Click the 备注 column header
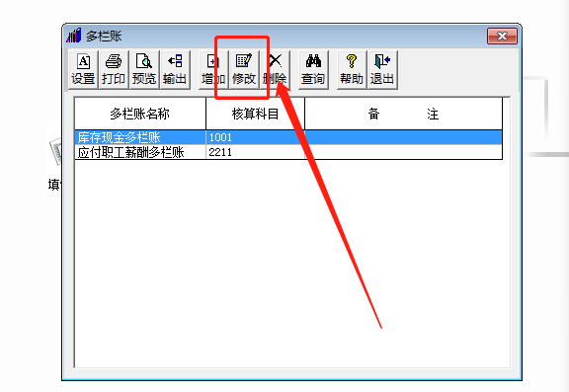This screenshot has height=392, width=569. click(403, 114)
